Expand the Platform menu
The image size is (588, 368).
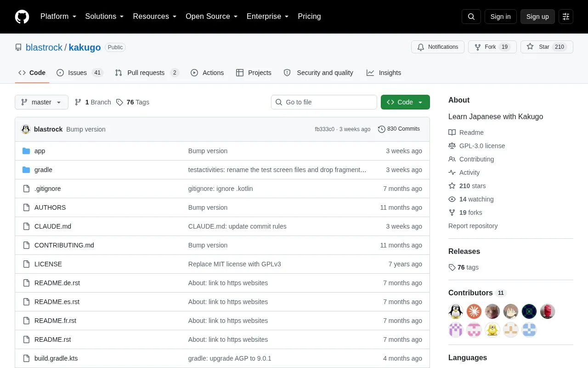click(58, 17)
